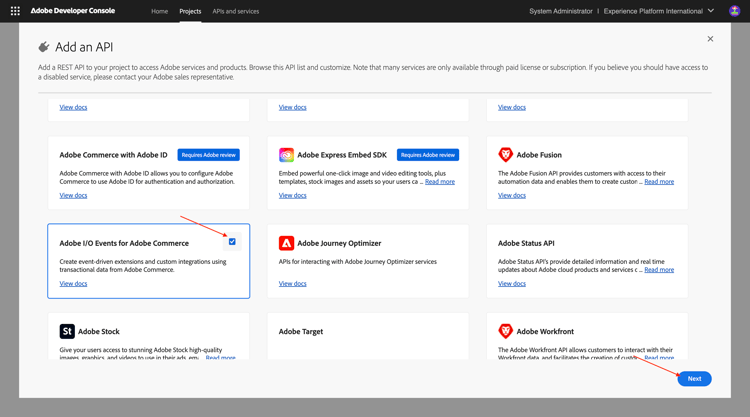Click the Adobe Fusion icon
Screen dimensions: 750x417
click(505, 155)
